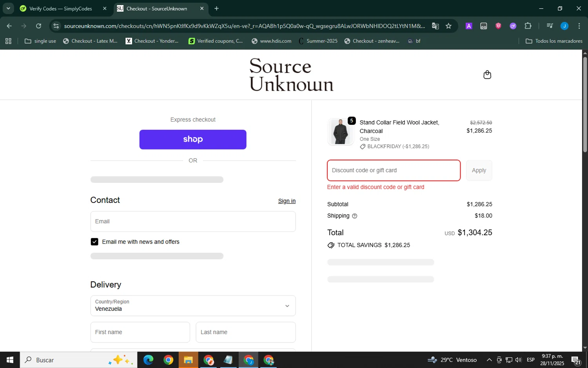Open the Checkout - Yonder... bookmark

[152, 41]
